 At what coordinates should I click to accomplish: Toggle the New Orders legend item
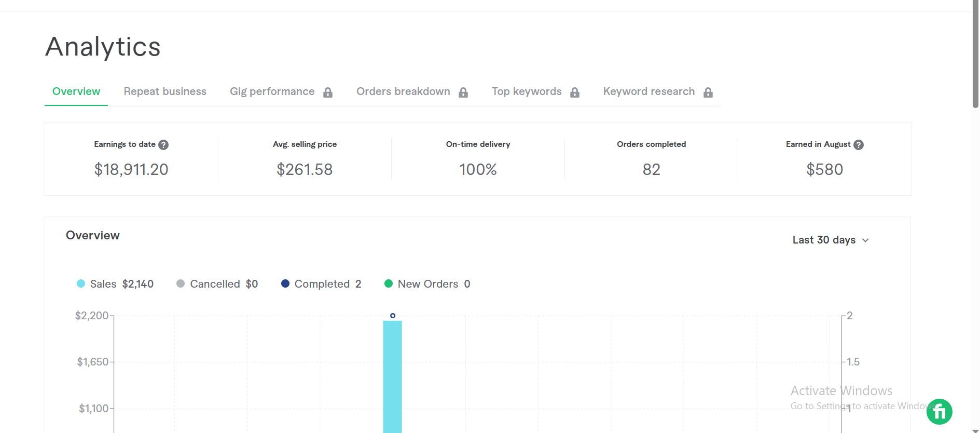pos(427,284)
